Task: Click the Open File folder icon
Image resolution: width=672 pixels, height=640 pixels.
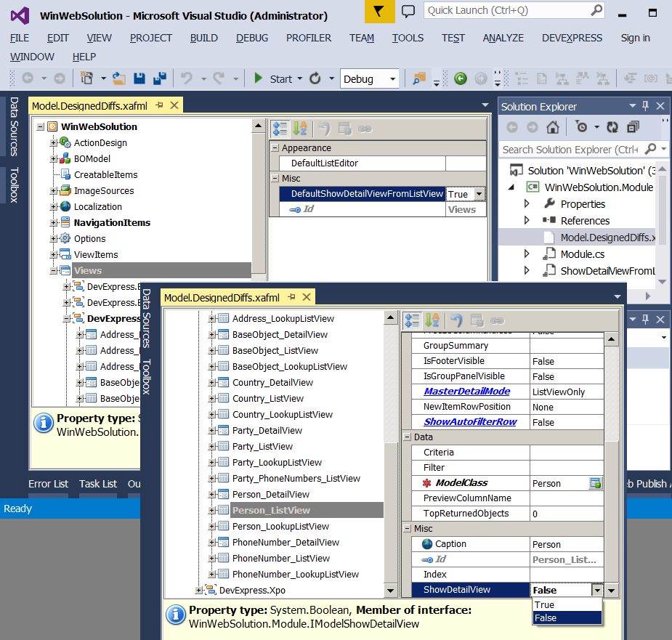Action: coord(118,78)
